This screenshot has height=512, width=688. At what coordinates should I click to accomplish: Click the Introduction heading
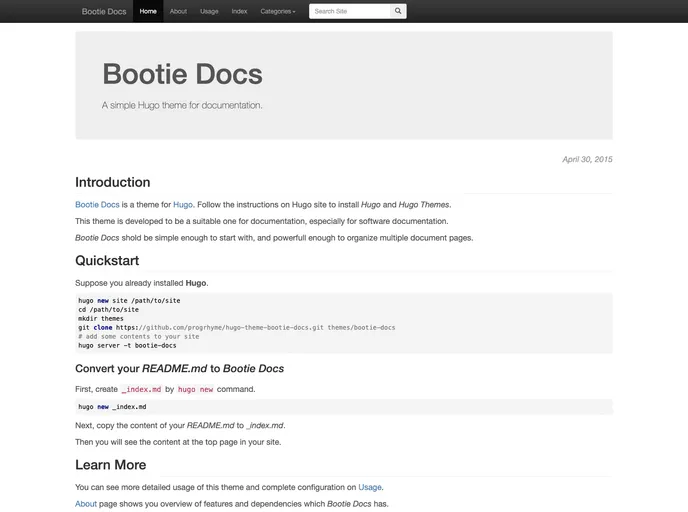click(x=113, y=182)
